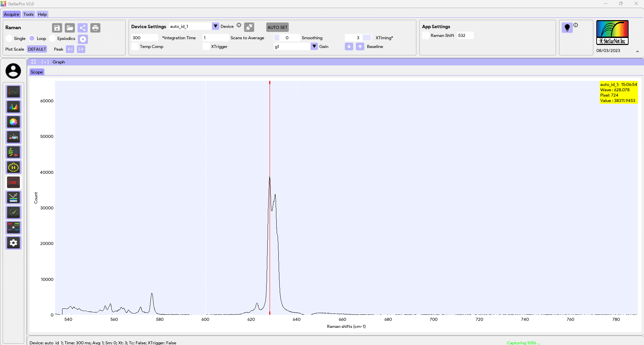Open the scope line-graph sidebar icon
This screenshot has width=644, height=345.
13,92
